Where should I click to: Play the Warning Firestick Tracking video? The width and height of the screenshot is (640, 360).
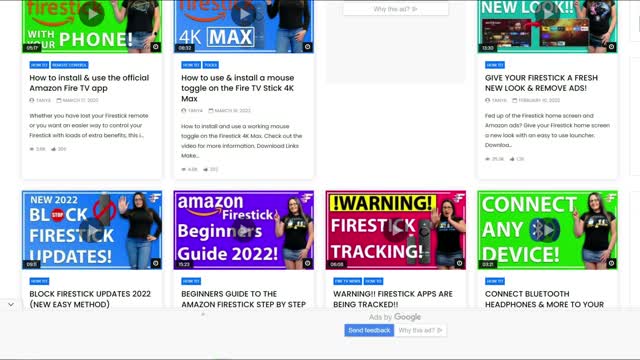(396, 230)
